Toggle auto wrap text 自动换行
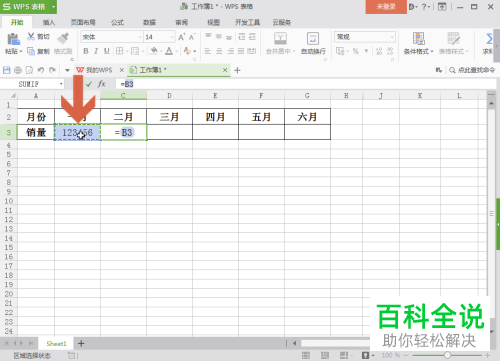Viewport: 500px width, 361px height. [x=313, y=43]
